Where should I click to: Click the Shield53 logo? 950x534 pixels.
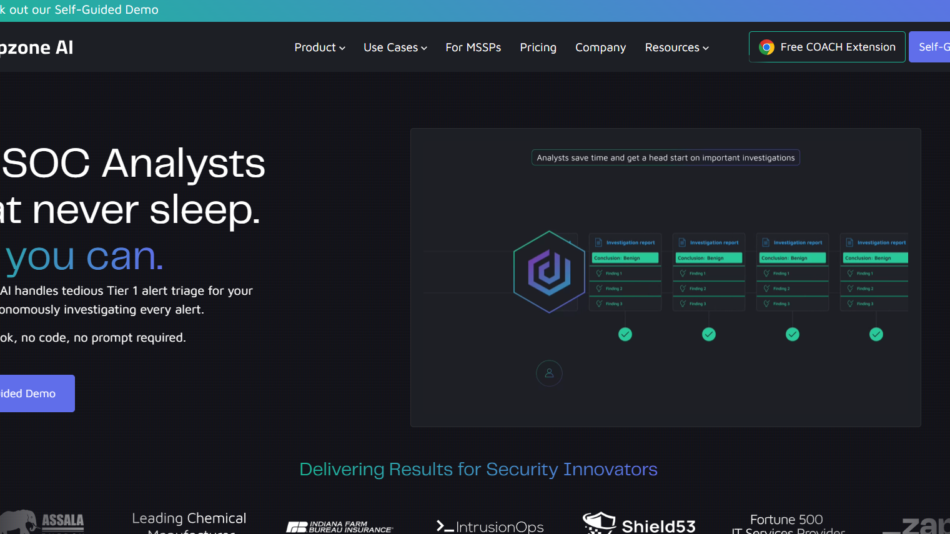(639, 524)
